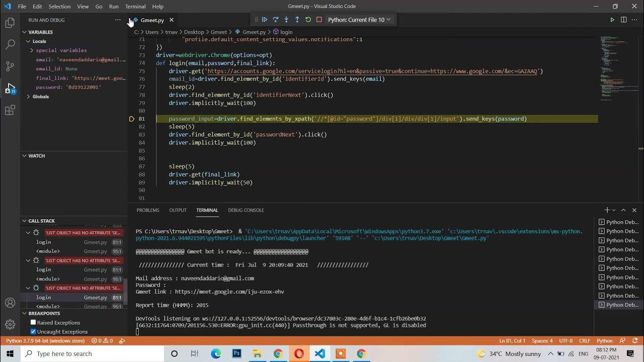Click the UTF-8 encoding in status bar

click(x=566, y=341)
